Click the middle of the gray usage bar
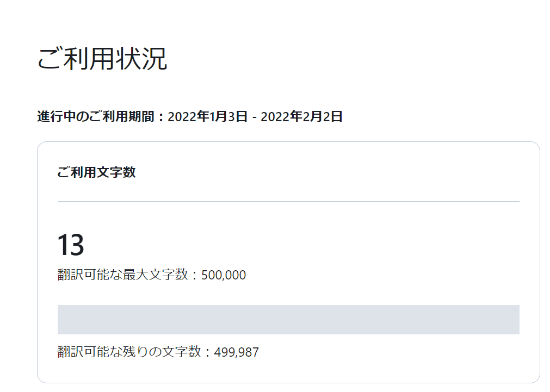 (288, 320)
